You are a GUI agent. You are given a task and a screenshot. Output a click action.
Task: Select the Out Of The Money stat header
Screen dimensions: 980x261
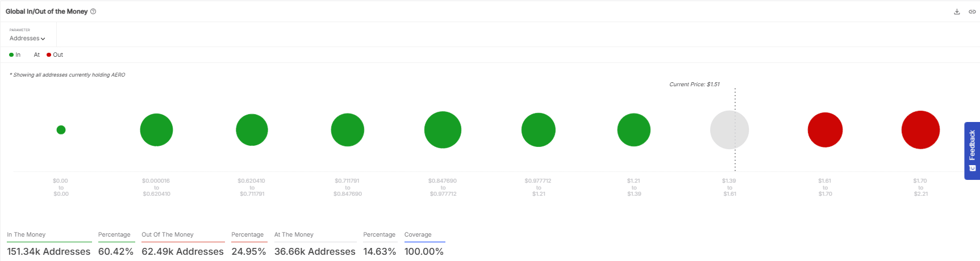click(x=168, y=234)
